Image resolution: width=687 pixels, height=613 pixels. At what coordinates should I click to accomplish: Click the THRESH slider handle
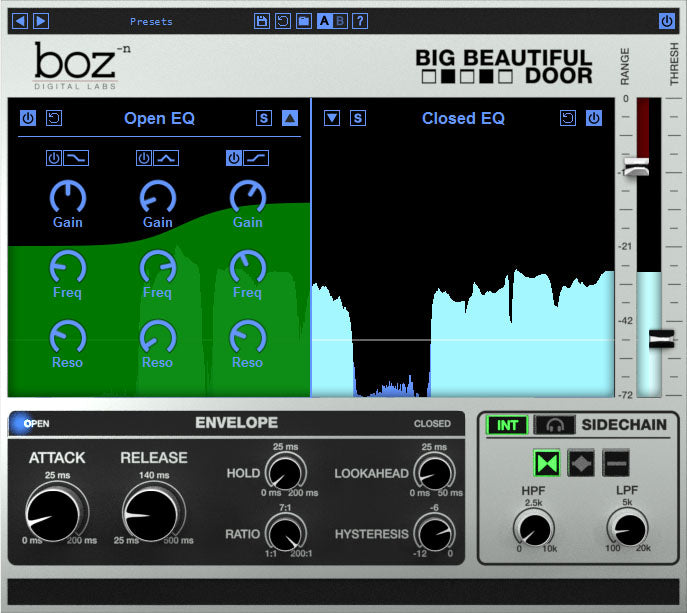click(662, 339)
